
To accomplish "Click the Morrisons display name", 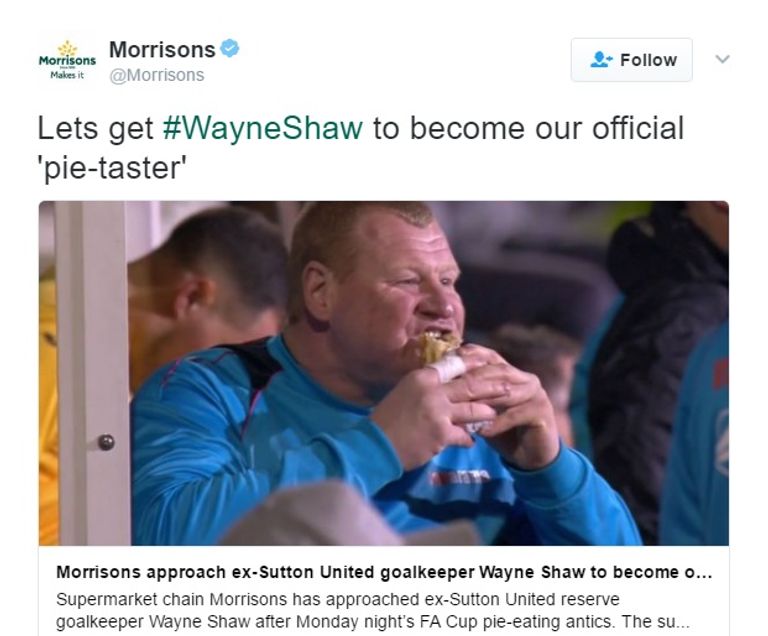I will (162, 49).
